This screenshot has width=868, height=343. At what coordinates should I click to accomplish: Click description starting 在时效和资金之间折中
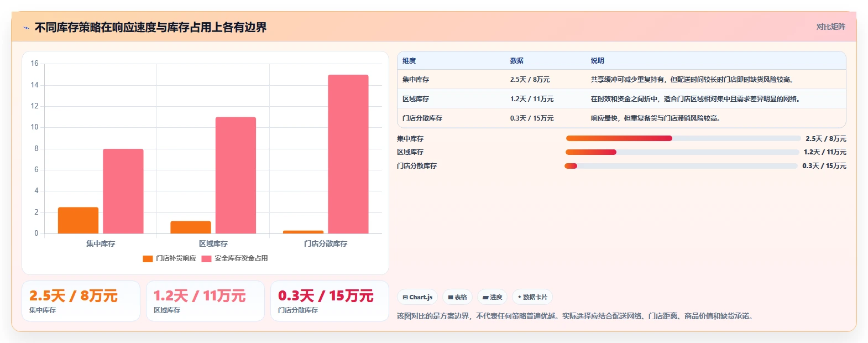pyautogui.click(x=697, y=99)
